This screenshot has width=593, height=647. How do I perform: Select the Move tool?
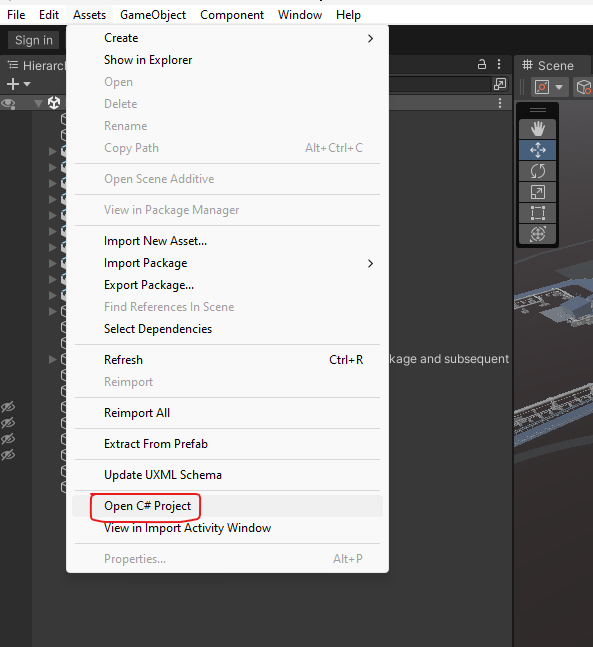pyautogui.click(x=537, y=150)
